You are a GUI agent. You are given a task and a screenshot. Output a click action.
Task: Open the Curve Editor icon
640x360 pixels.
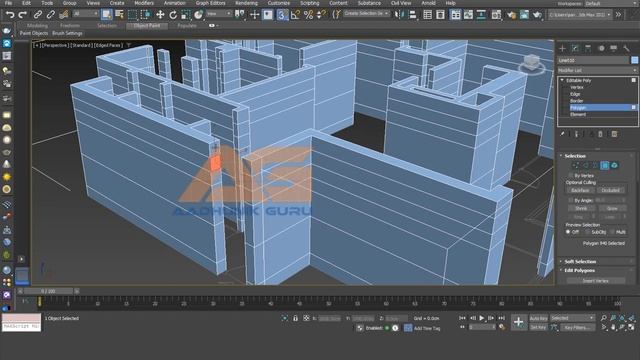pyautogui.click(x=468, y=15)
